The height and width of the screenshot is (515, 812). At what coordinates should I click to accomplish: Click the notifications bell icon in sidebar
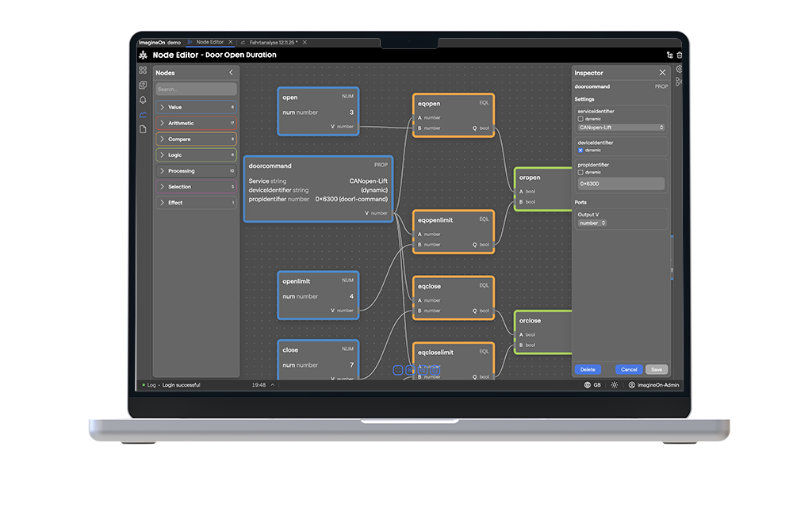(x=143, y=100)
